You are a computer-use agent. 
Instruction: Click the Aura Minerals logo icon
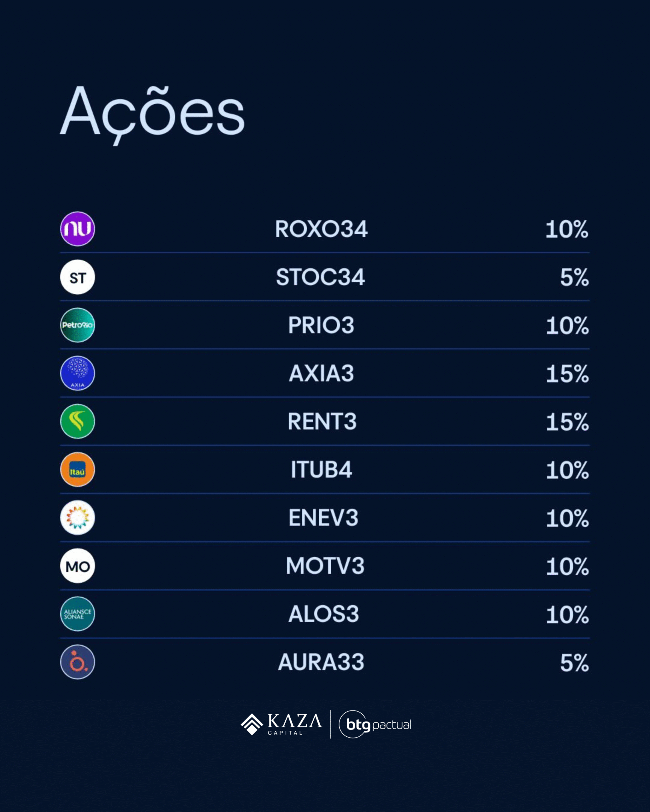click(78, 662)
